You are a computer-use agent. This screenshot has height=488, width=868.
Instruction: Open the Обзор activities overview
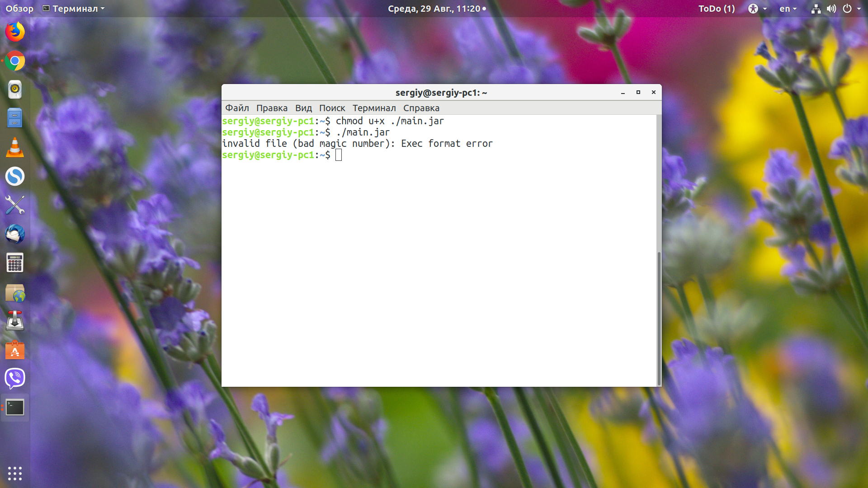tap(19, 9)
